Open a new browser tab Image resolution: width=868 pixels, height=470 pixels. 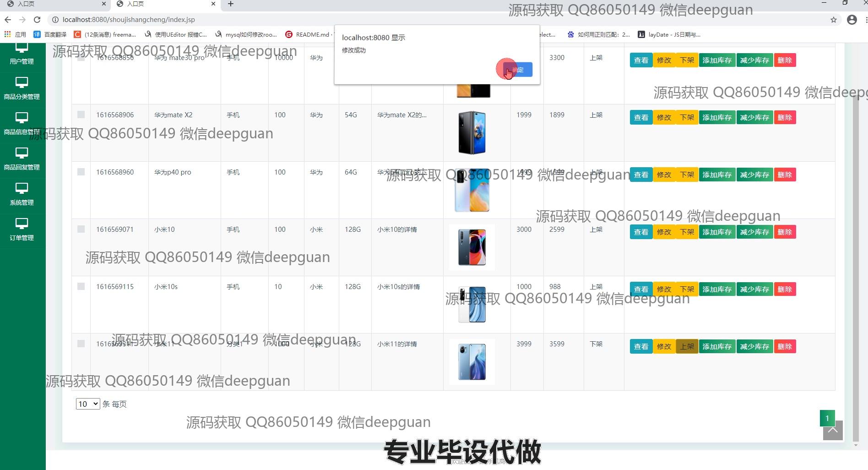coord(231,4)
